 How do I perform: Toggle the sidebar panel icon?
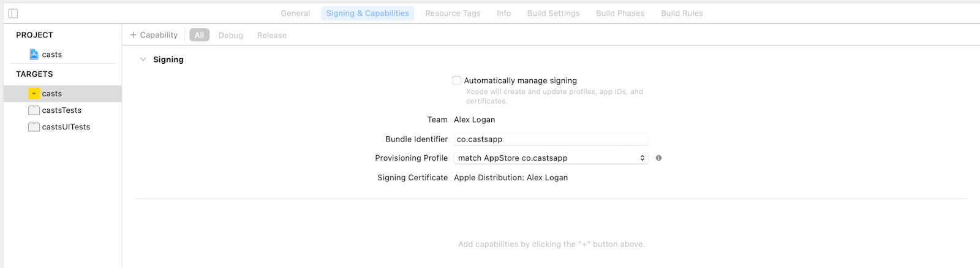tap(13, 13)
